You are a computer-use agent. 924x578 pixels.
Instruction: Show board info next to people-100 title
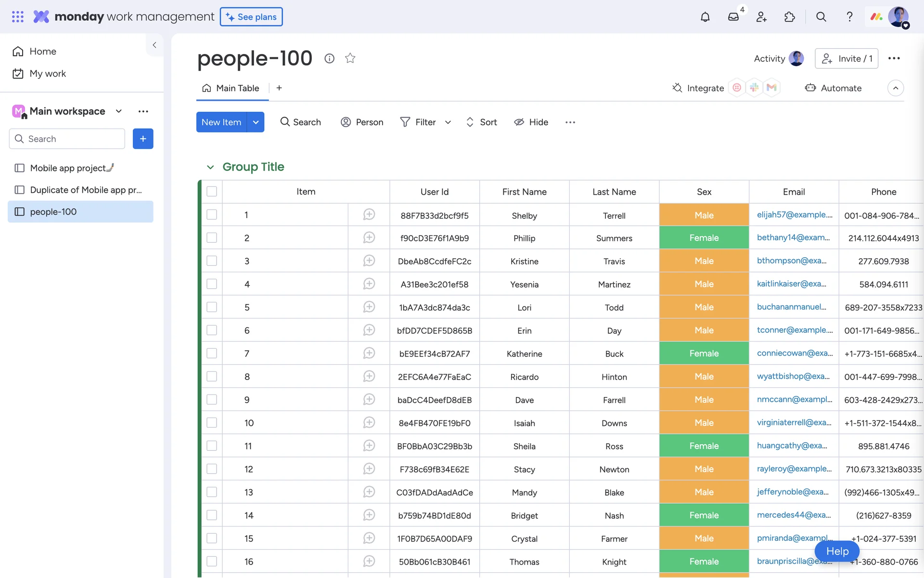329,58
